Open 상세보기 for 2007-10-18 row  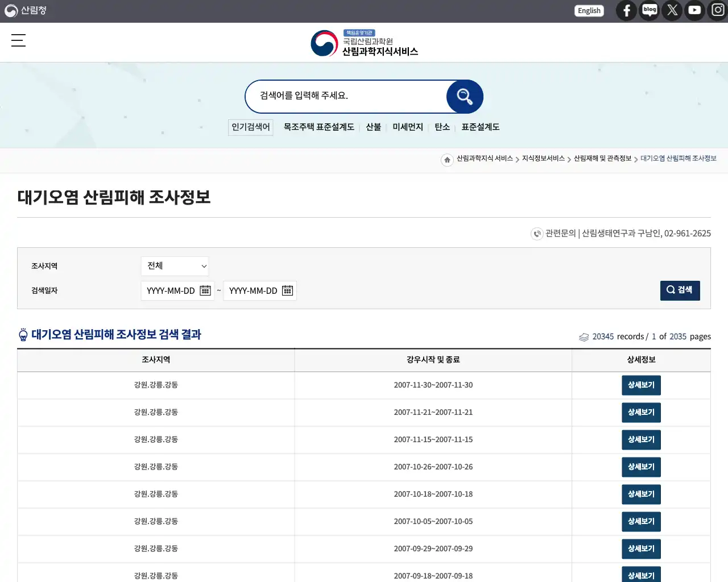coord(641,494)
